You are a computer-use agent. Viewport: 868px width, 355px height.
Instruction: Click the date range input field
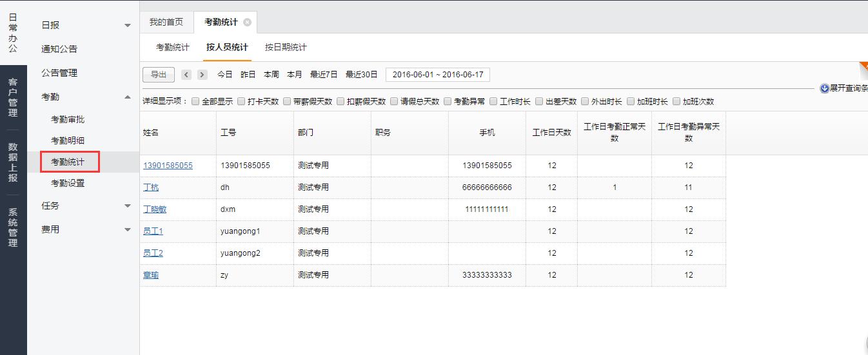click(x=437, y=75)
